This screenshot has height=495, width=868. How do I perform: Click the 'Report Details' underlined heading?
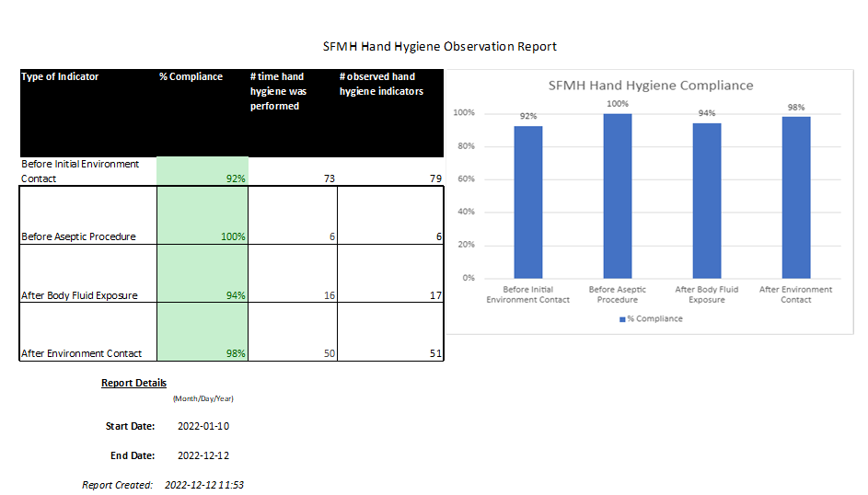point(134,383)
